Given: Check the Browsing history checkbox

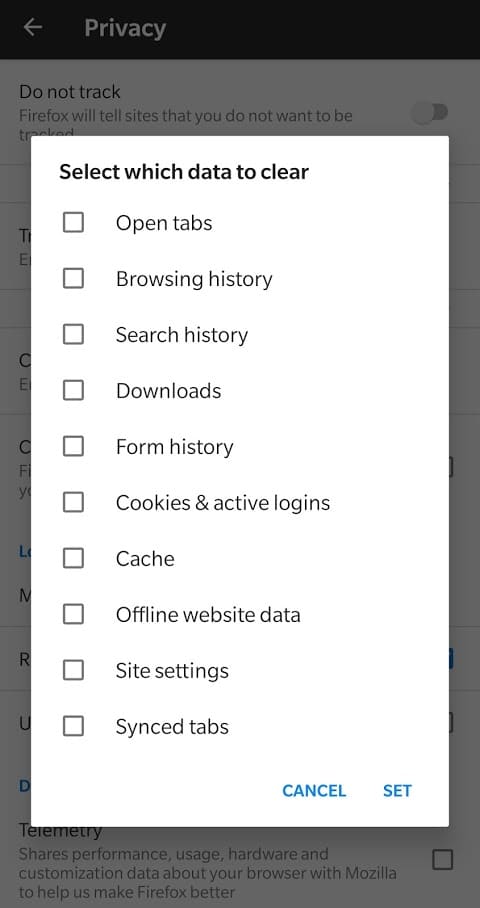Looking at the screenshot, I should pyautogui.click(x=73, y=279).
